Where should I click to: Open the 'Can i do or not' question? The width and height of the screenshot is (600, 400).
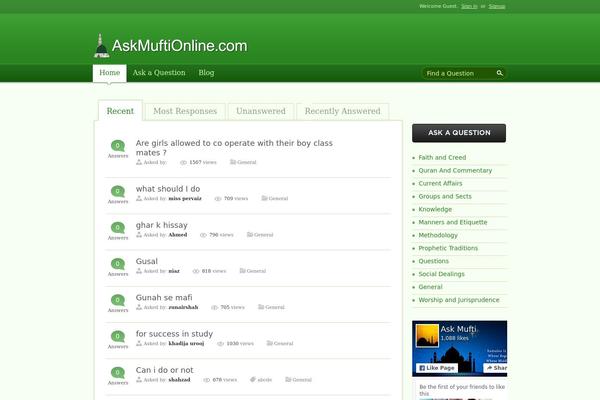tap(165, 370)
